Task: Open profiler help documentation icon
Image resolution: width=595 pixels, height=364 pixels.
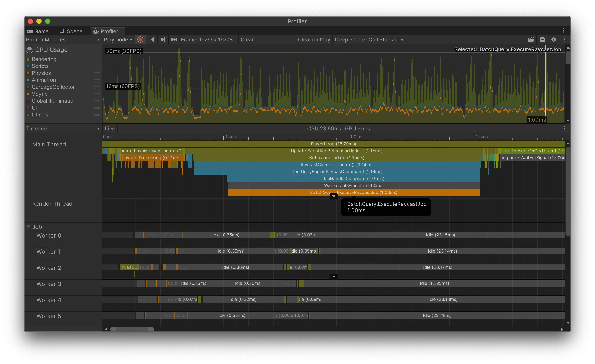Action: point(554,39)
